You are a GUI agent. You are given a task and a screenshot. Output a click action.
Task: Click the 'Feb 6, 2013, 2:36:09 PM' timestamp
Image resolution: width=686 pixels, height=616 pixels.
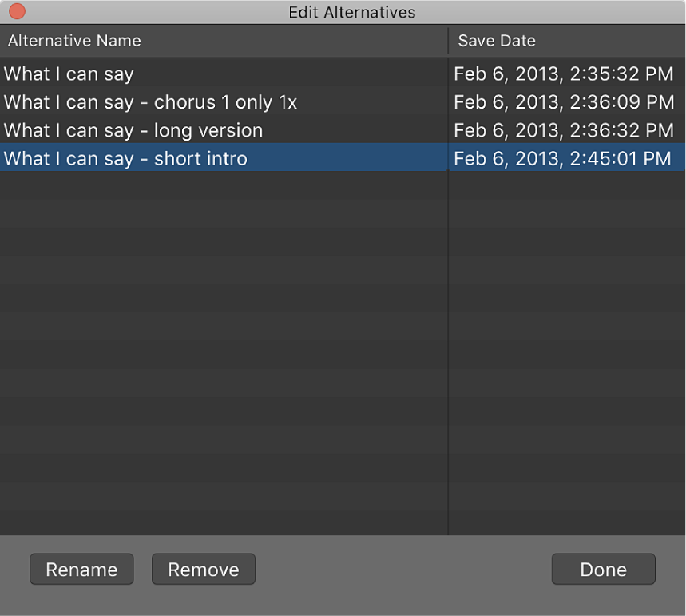click(564, 102)
